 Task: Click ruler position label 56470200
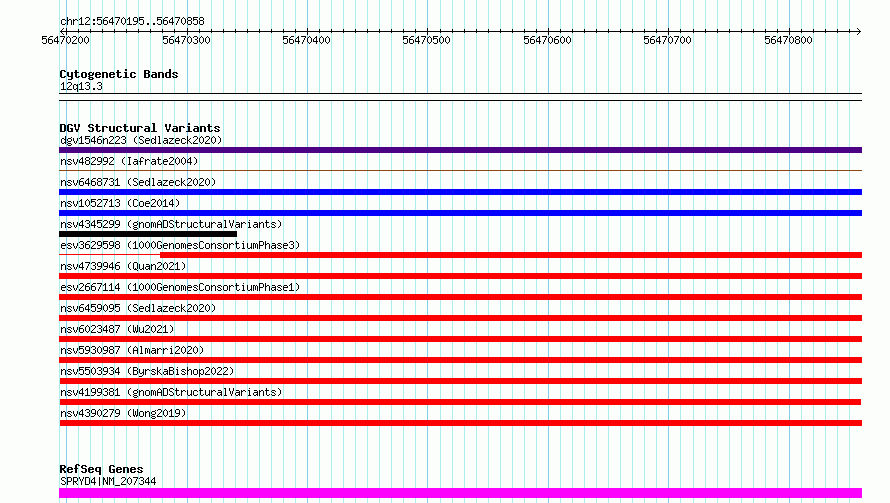pos(65,40)
